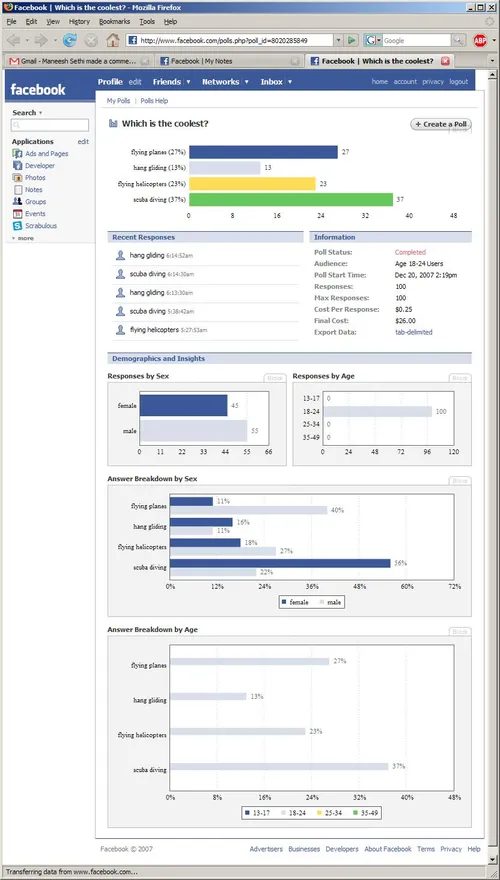The height and width of the screenshot is (880, 500).
Task: Open Ads and Pages application icon
Action: (17, 154)
